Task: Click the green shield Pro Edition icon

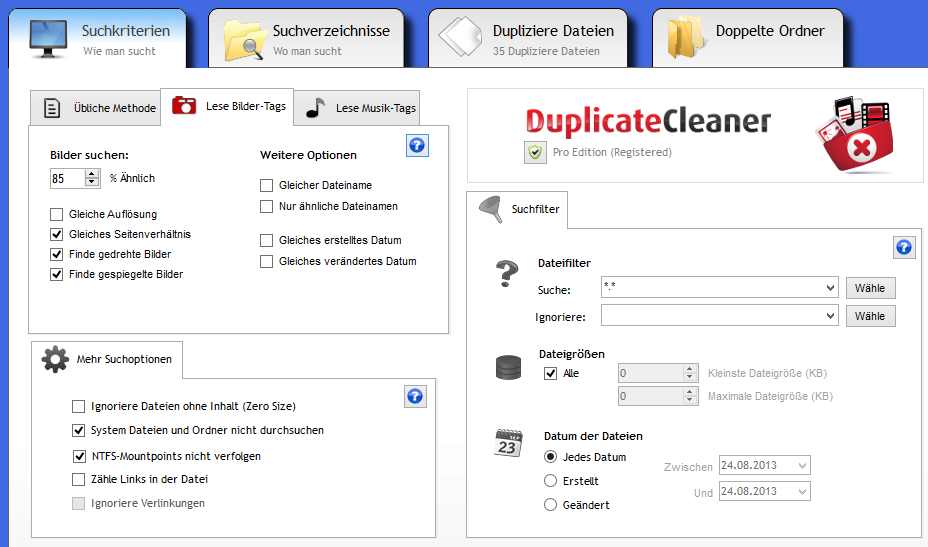Action: point(535,152)
